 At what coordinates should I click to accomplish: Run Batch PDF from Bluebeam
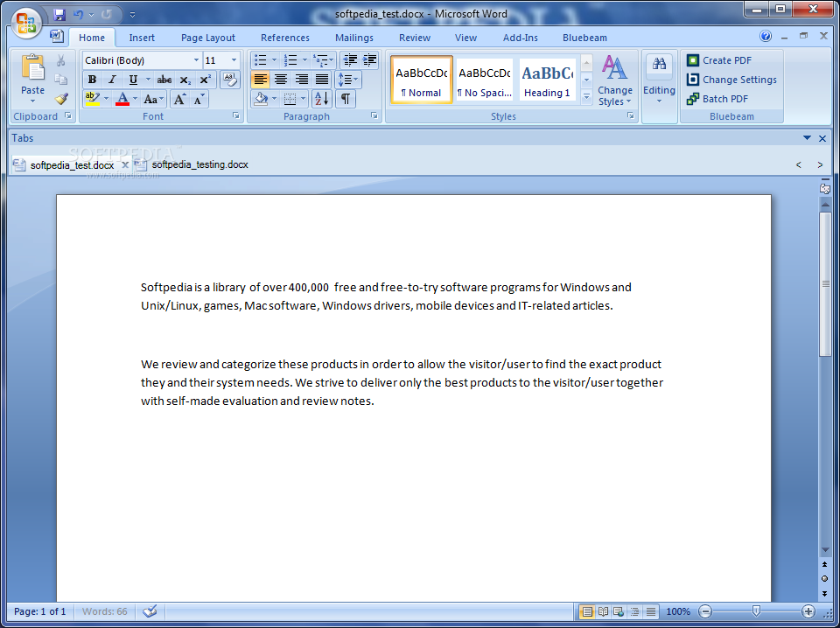[717, 99]
